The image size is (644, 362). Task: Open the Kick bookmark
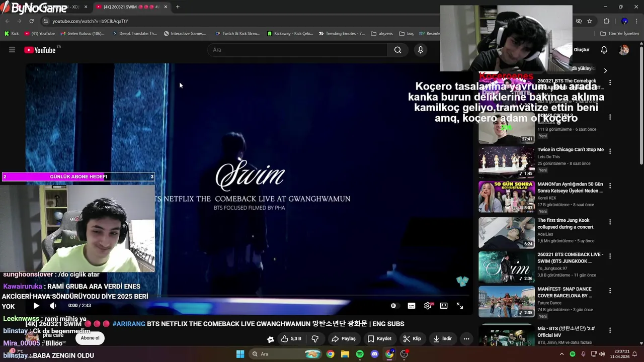coord(12,34)
